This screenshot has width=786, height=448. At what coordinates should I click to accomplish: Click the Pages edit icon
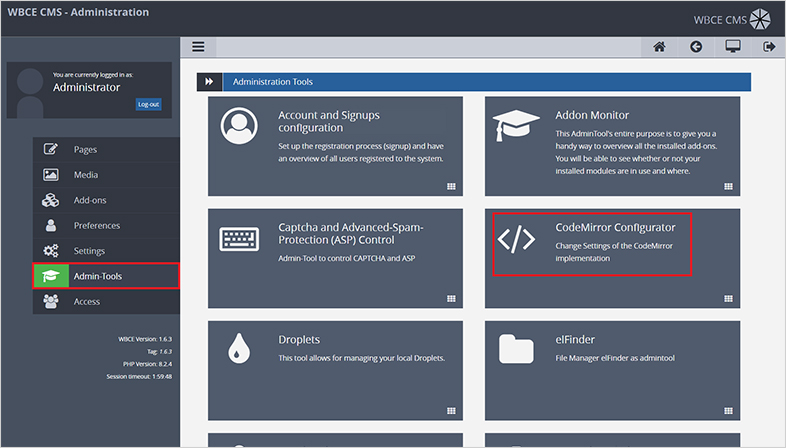51,149
